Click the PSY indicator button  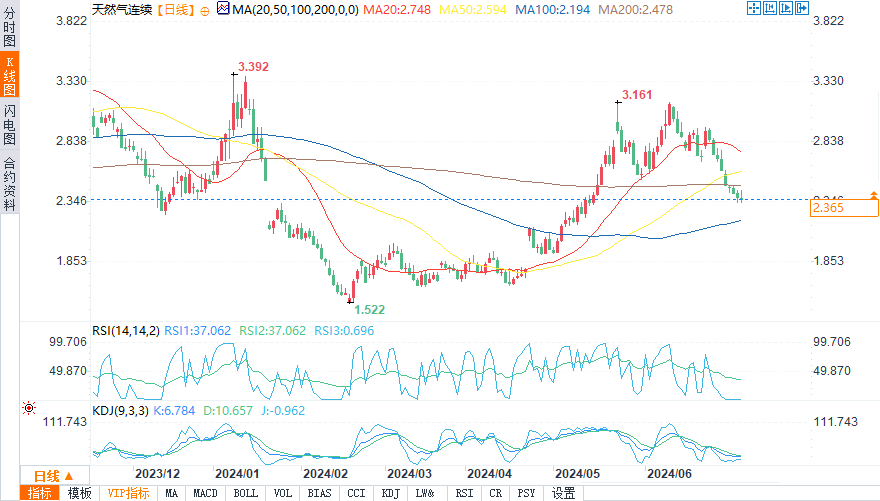[x=526, y=493]
